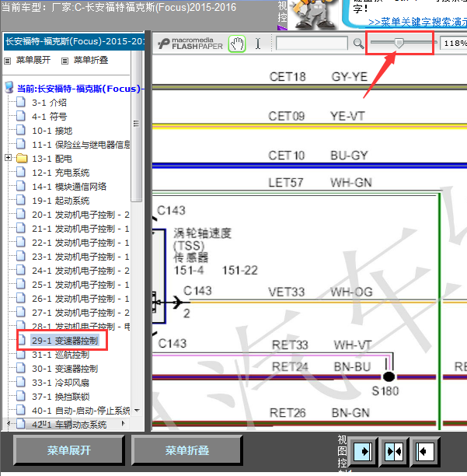Click the page icon beside 33-1 冷却风扇

21,382
